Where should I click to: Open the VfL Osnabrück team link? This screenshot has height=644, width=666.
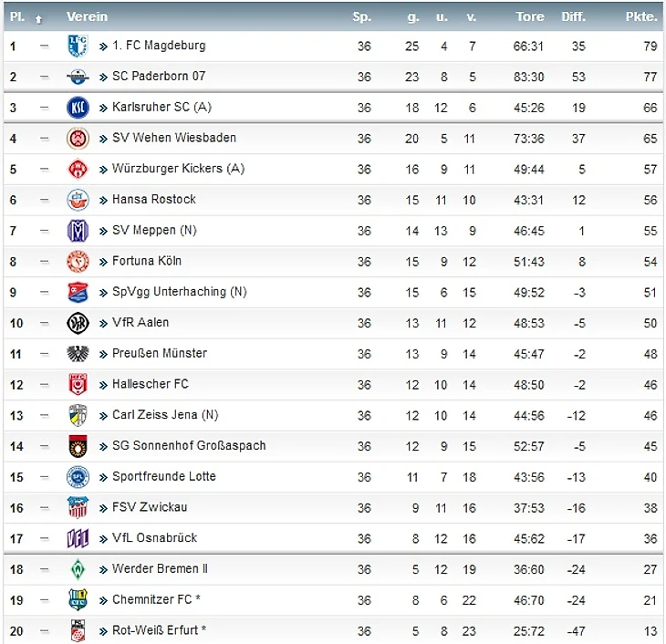[154, 538]
